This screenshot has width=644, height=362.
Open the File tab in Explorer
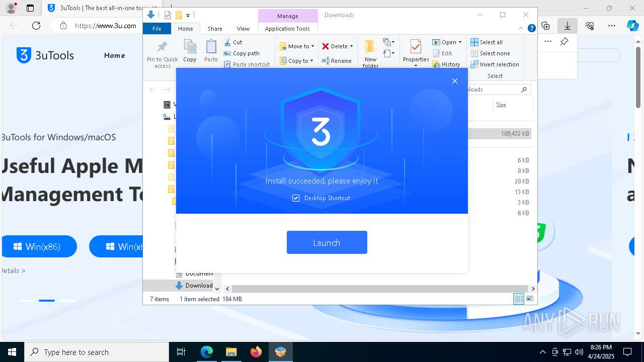157,29
